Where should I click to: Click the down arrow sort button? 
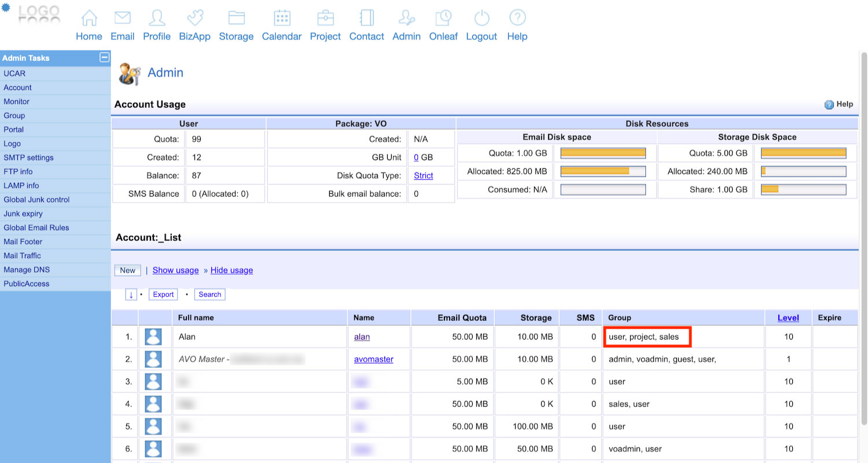[x=131, y=295]
